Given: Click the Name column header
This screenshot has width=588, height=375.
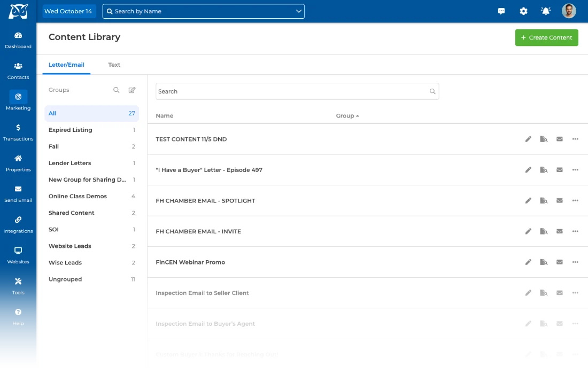Looking at the screenshot, I should [x=164, y=116].
